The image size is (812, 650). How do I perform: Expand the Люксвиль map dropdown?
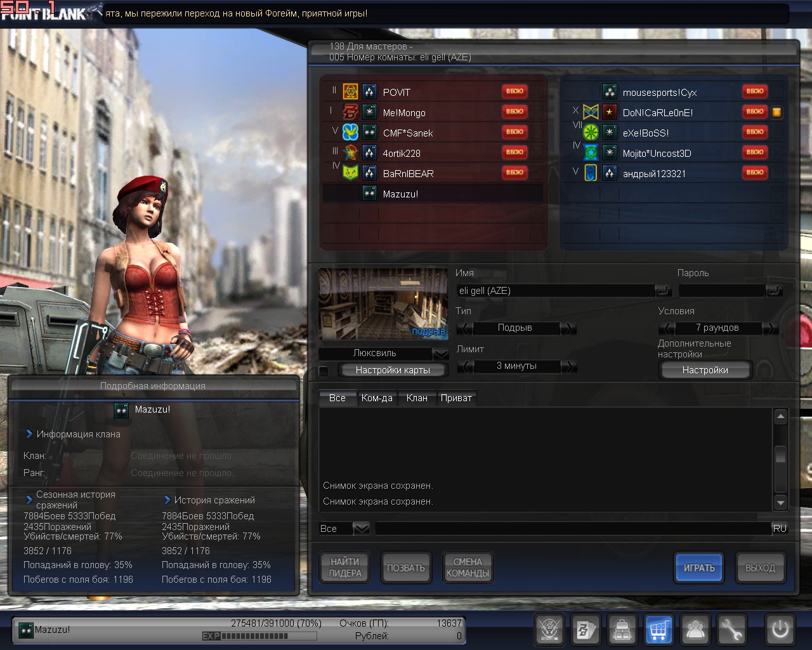coord(440,354)
